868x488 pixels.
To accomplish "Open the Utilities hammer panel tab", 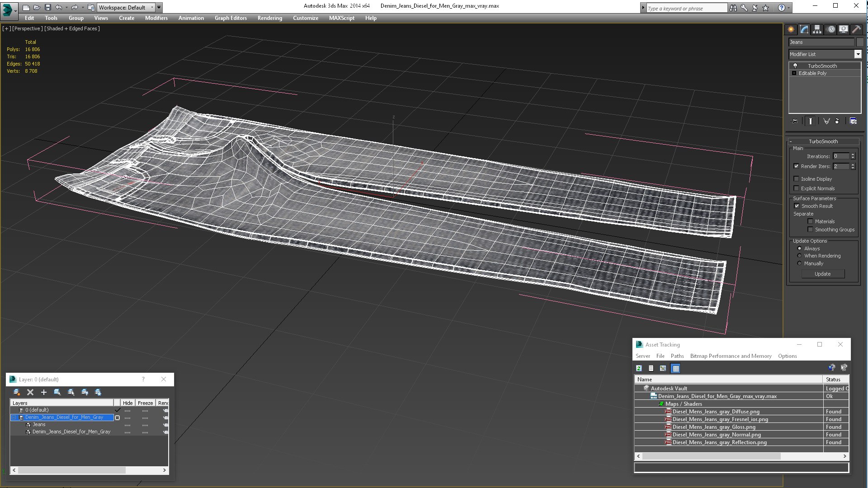I will (x=856, y=29).
